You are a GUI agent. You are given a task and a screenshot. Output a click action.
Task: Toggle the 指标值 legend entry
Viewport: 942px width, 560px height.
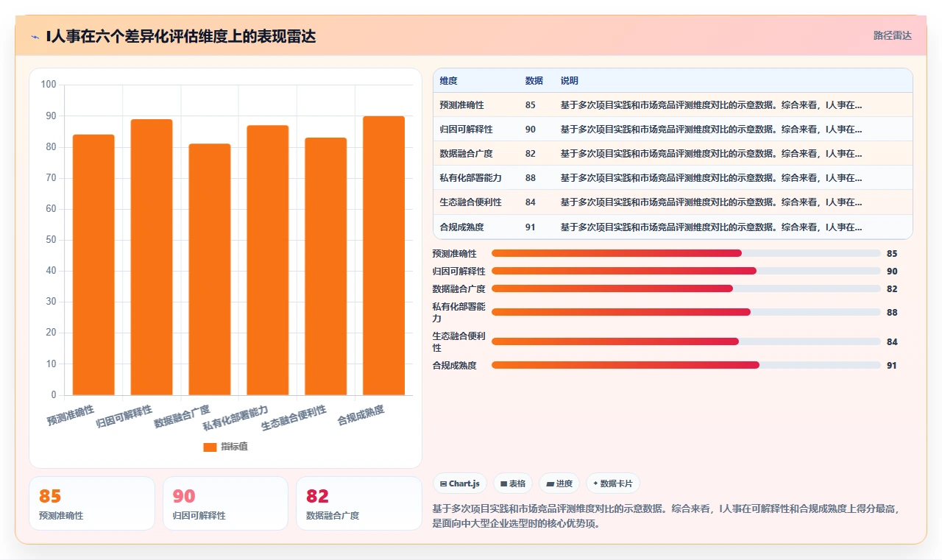[225, 447]
